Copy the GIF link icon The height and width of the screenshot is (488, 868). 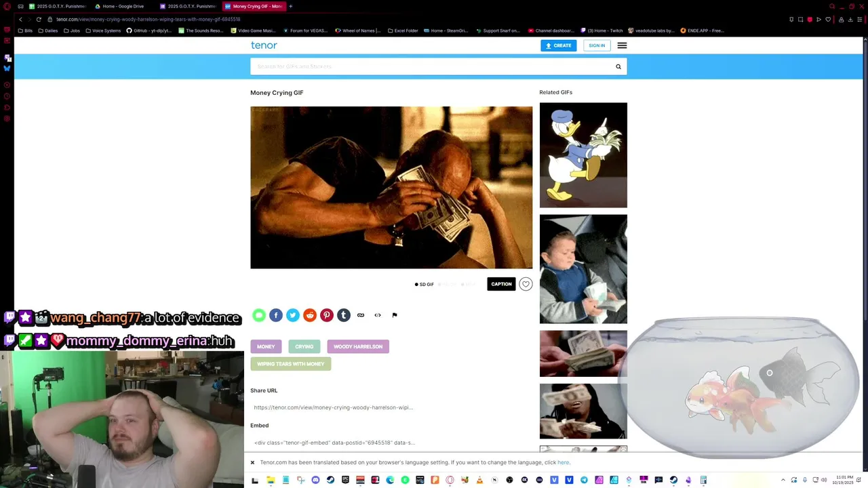361,315
